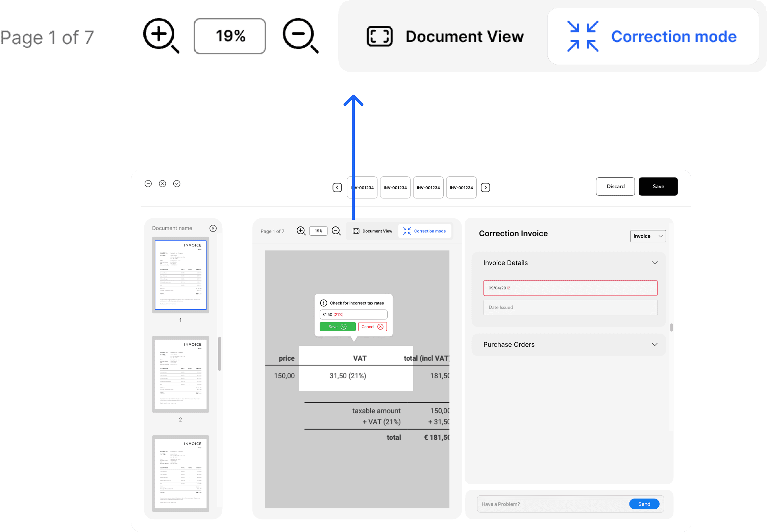The width and height of the screenshot is (767, 532).
Task: Open the Invoice type dropdown
Action: (648, 236)
